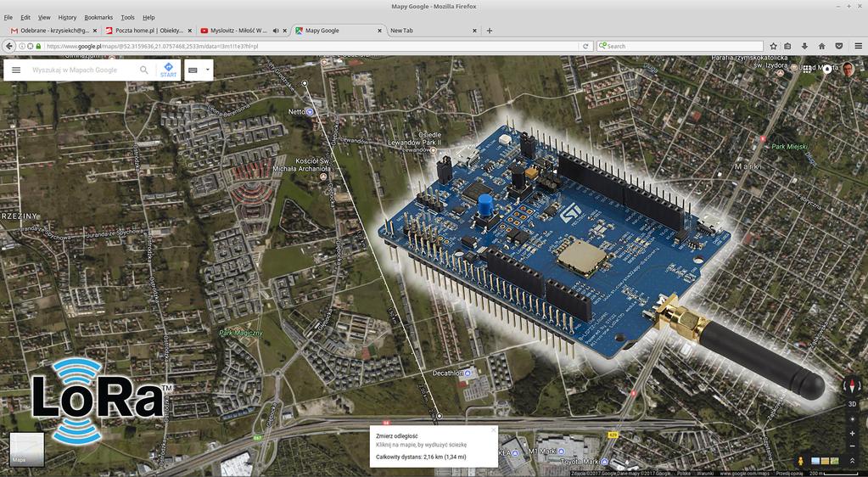Close the Zmierz odległość panel
The image size is (868, 477).
pos(493,430)
